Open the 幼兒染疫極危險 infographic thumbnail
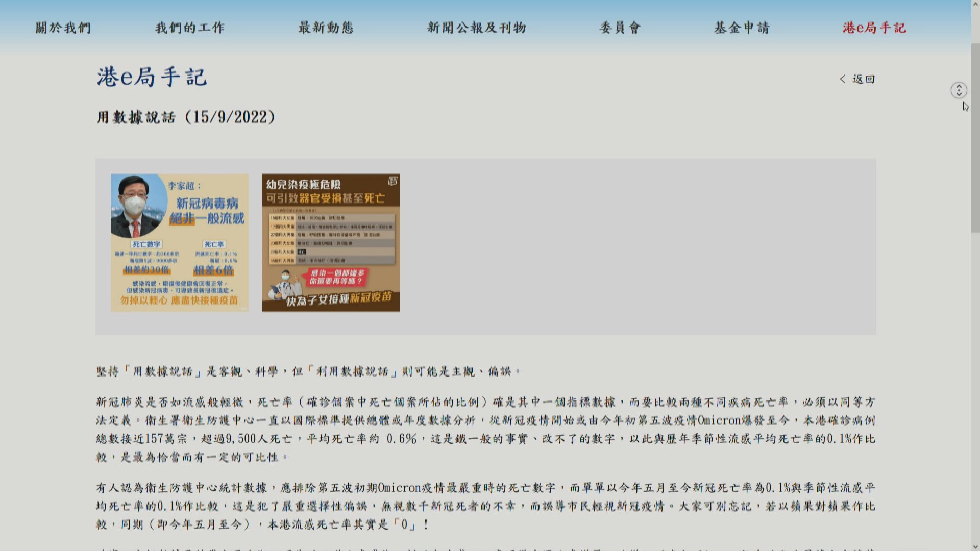980x551 pixels. (331, 242)
